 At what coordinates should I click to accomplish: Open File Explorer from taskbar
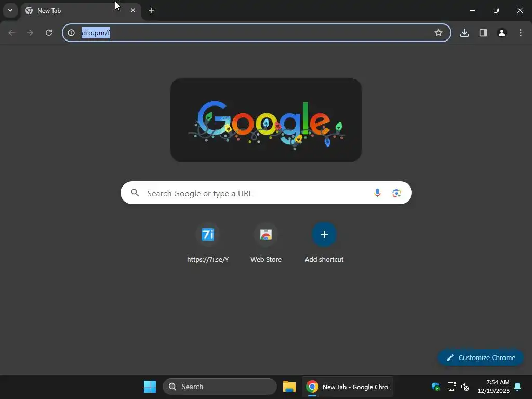[x=289, y=387]
